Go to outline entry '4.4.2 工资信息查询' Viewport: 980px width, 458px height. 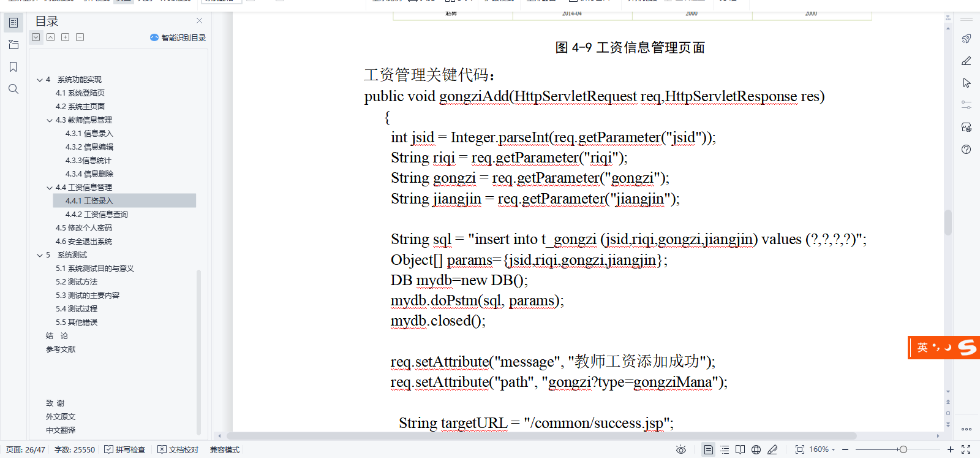(97, 215)
